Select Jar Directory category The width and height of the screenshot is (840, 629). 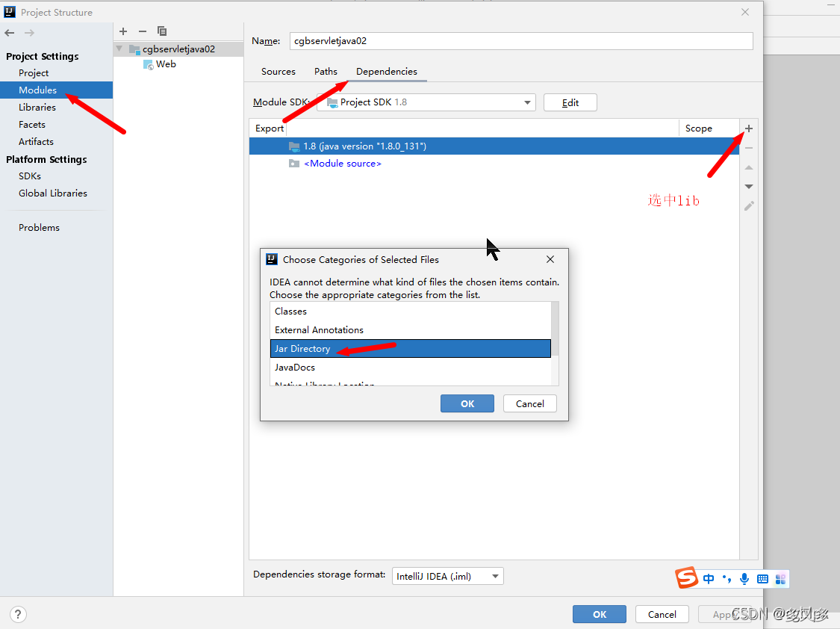tap(411, 348)
